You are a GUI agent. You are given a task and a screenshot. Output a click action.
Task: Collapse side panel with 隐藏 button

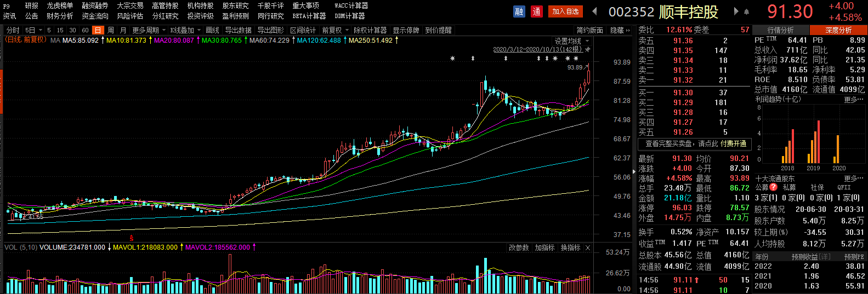click(620, 30)
